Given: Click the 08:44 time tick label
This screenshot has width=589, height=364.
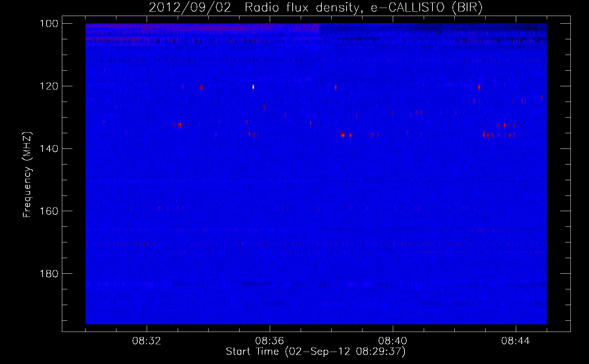Looking at the screenshot, I should pyautogui.click(x=516, y=341).
